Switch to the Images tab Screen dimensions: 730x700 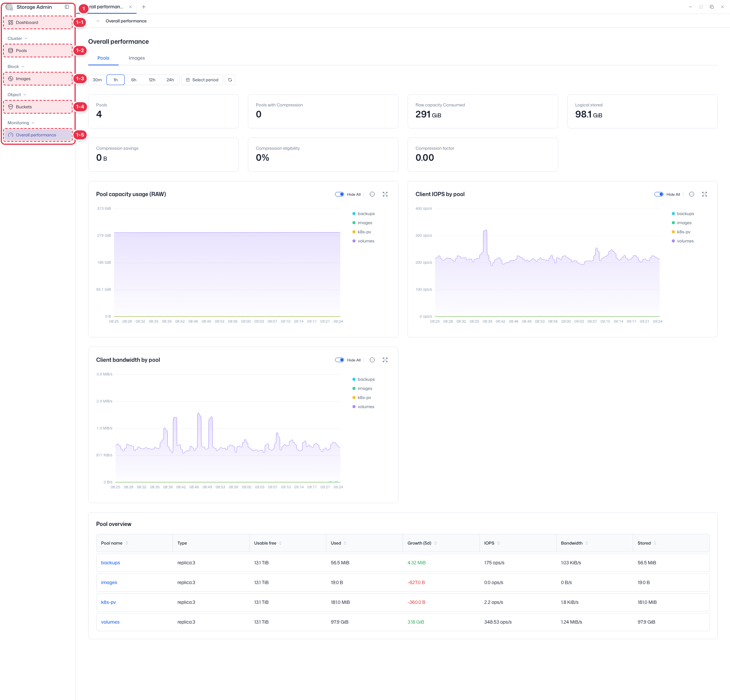coord(137,58)
